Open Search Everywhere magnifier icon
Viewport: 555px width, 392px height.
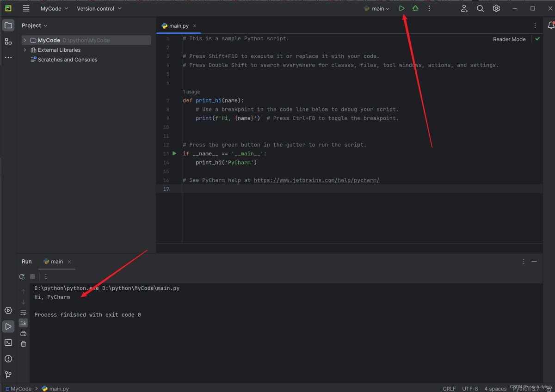coord(480,8)
